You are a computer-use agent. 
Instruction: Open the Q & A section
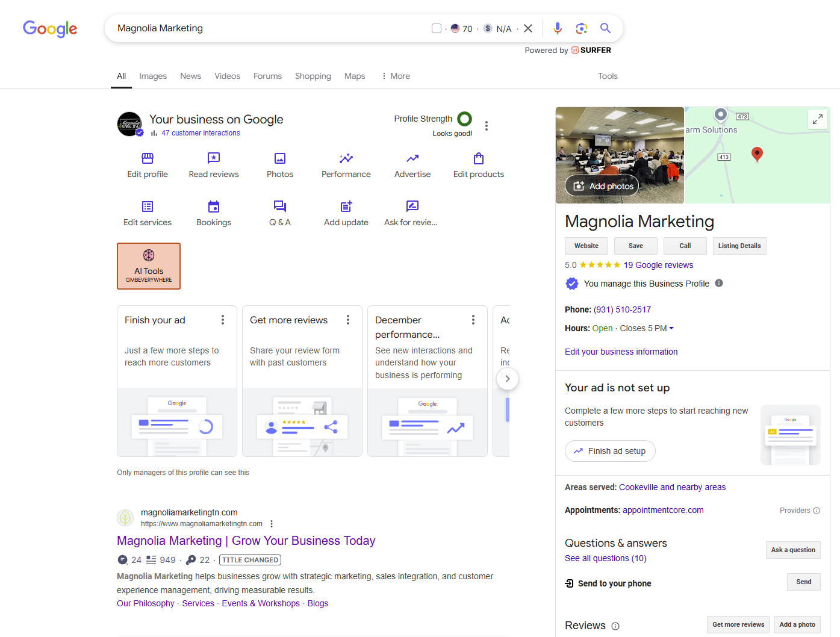(280, 214)
